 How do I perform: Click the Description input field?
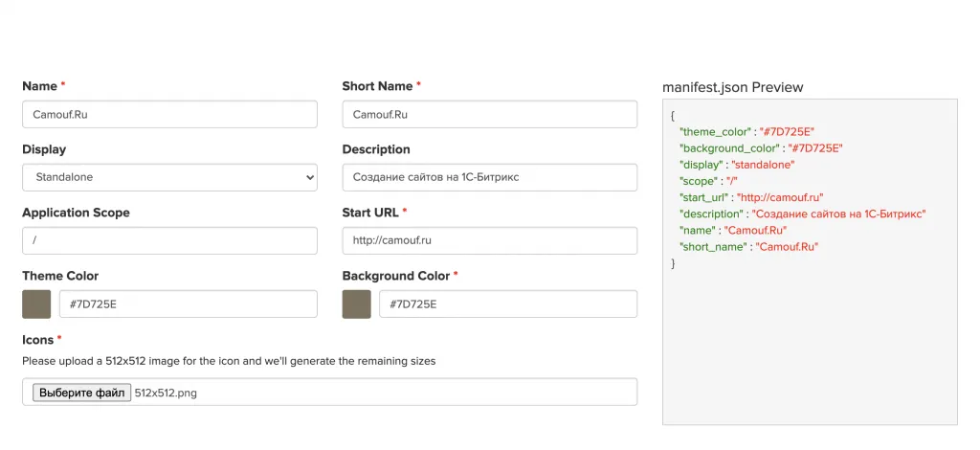tap(489, 177)
